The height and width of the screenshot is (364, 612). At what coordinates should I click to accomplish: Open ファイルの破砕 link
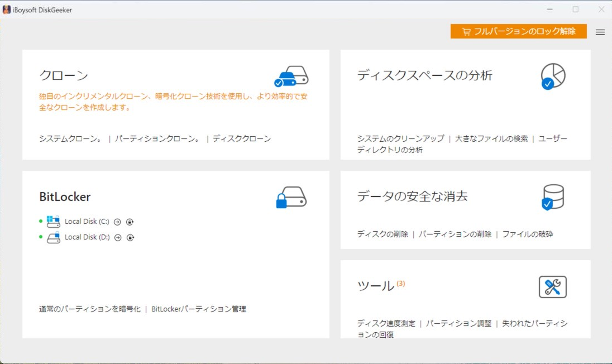point(527,234)
